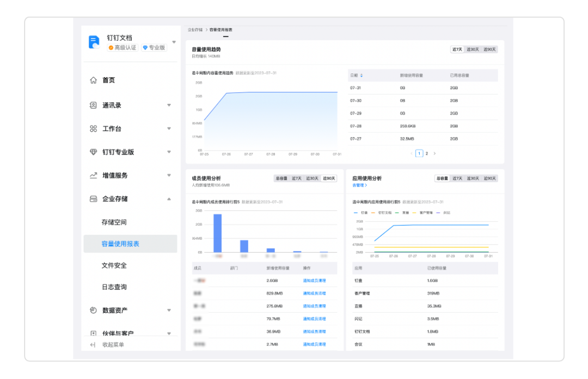Go to 文件安全 in the sidebar
This screenshot has width=588, height=379.
114,265
